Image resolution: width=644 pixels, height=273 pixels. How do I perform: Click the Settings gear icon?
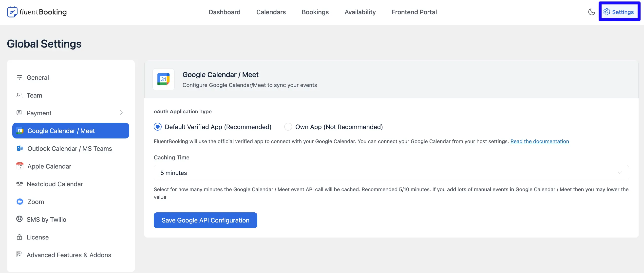point(607,12)
